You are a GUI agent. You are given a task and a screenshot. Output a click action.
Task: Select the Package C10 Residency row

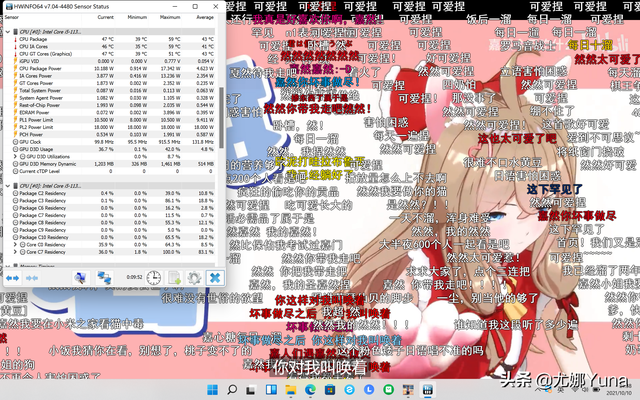point(109,238)
